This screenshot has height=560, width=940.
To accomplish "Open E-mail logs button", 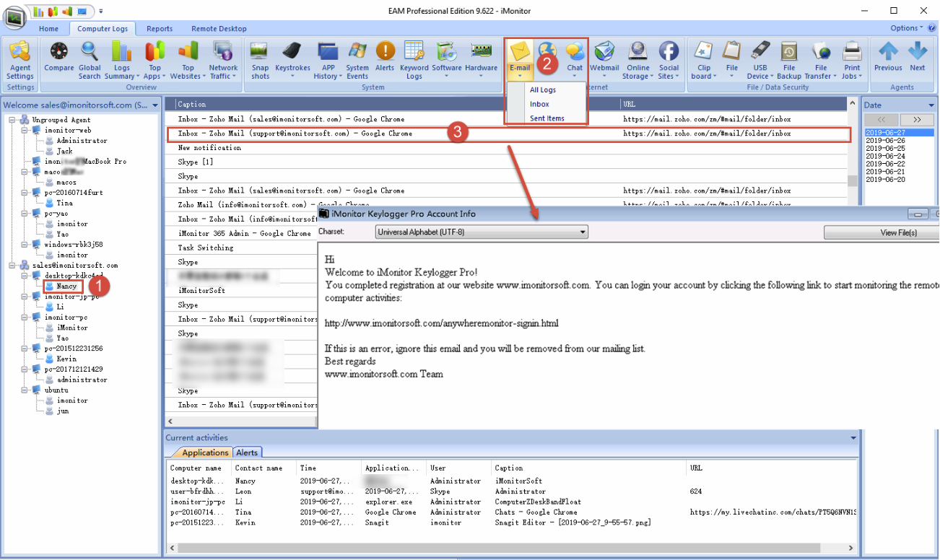I will pyautogui.click(x=520, y=61).
